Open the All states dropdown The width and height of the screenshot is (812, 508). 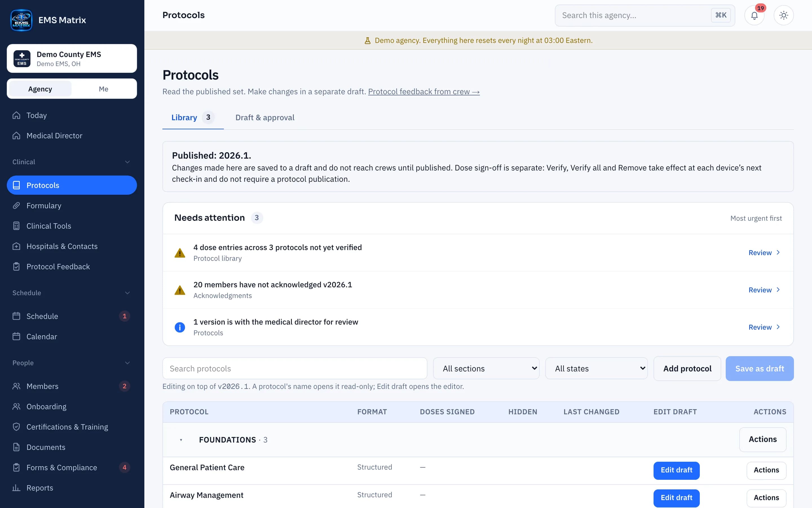pos(596,368)
